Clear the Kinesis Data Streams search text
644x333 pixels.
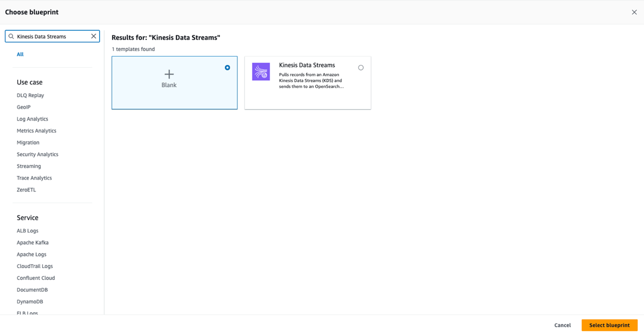(x=94, y=36)
